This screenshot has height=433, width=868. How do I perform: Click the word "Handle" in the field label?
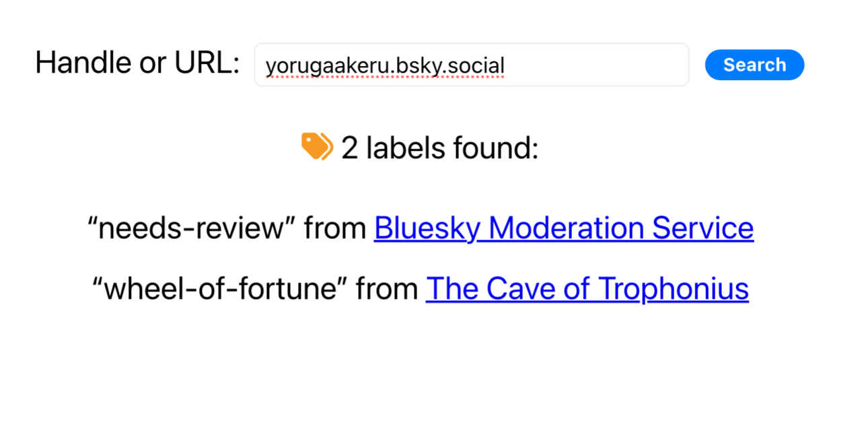75,63
